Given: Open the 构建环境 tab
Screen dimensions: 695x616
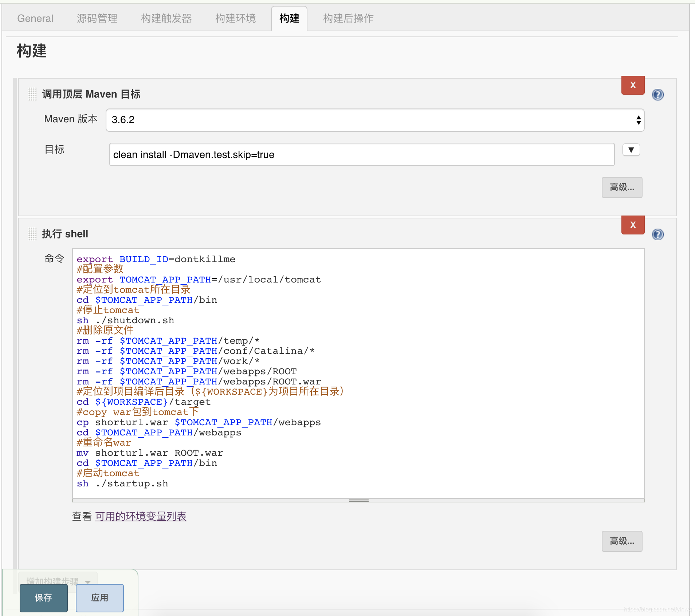Looking at the screenshot, I should click(235, 18).
